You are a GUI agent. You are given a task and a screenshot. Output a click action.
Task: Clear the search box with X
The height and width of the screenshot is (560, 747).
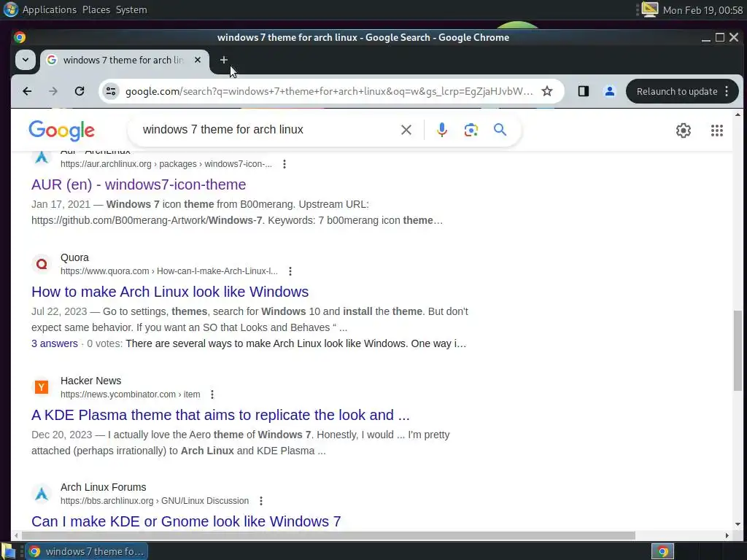click(406, 130)
